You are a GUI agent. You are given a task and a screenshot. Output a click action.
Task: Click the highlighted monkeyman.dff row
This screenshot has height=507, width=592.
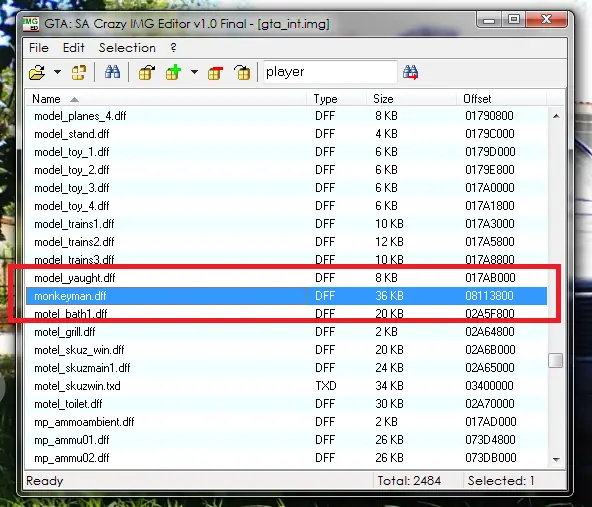(286, 296)
